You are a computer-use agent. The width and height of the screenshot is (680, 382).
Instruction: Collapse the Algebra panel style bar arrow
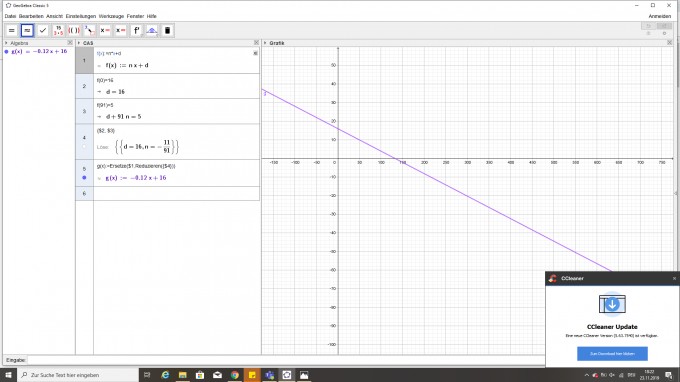[x=6, y=43]
